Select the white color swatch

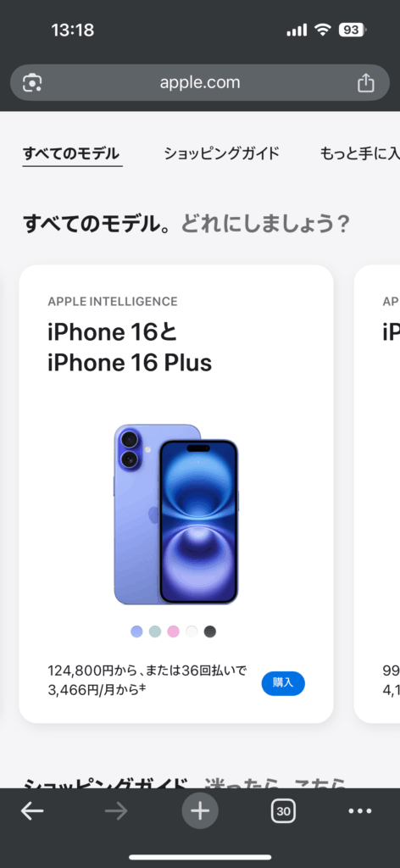192,632
